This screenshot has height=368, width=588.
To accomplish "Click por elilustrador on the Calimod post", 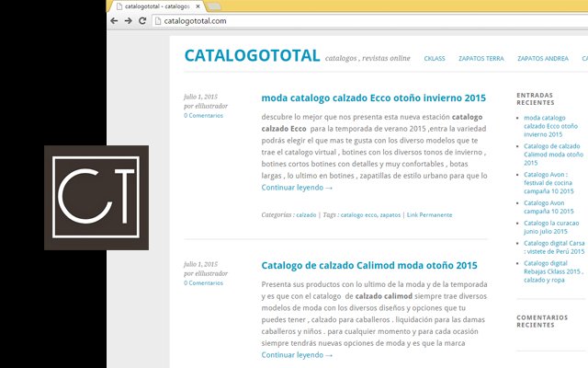I will click(x=206, y=274).
